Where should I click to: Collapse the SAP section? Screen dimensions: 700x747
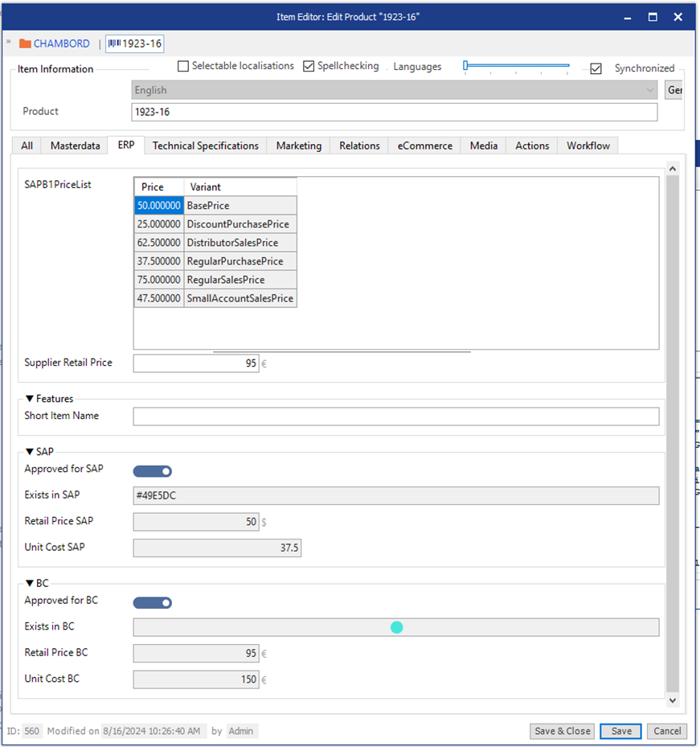pyautogui.click(x=30, y=452)
